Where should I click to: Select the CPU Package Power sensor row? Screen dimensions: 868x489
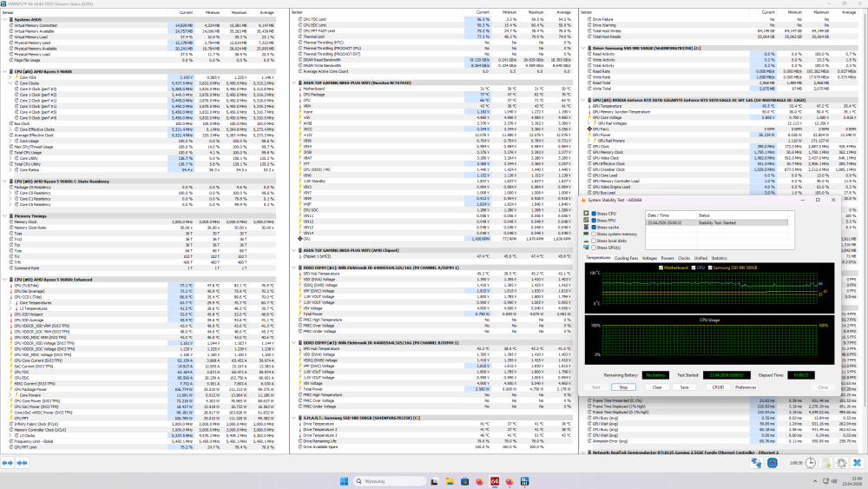[143, 389]
